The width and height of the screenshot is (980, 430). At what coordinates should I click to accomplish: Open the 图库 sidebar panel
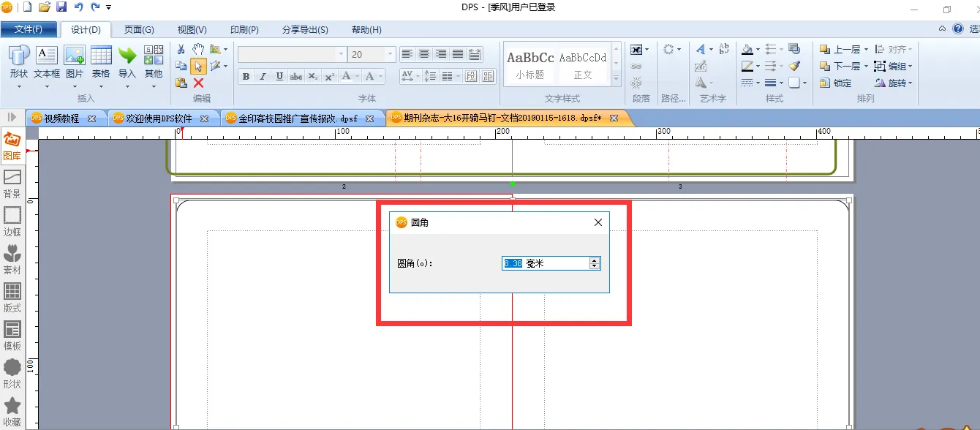click(x=12, y=145)
